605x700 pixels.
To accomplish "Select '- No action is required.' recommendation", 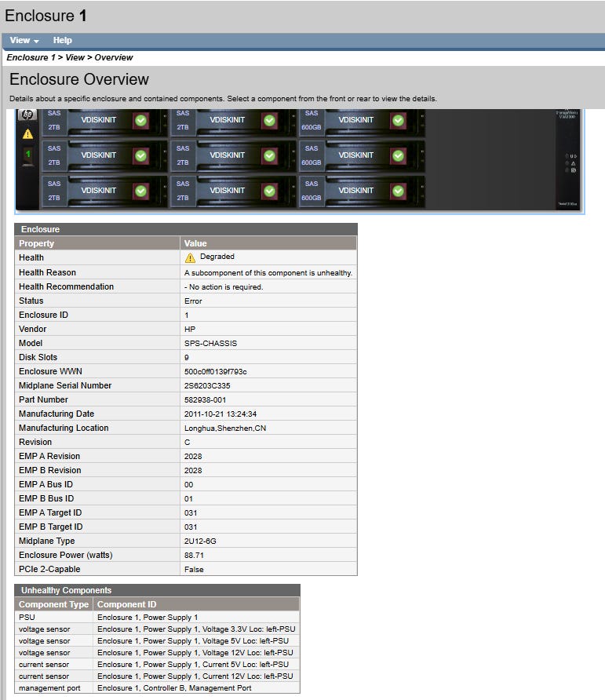I will coord(224,287).
